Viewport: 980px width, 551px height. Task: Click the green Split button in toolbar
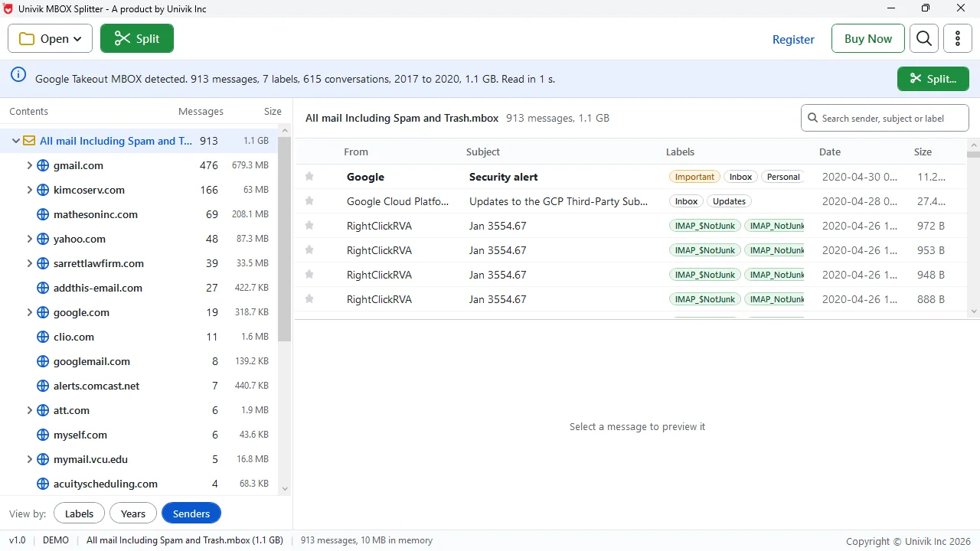click(x=137, y=39)
